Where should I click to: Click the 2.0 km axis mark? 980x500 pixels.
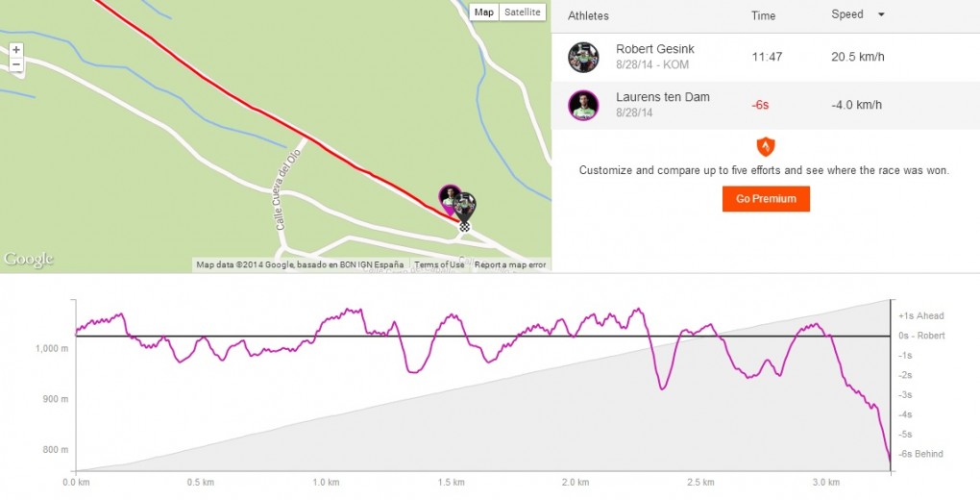(576, 482)
